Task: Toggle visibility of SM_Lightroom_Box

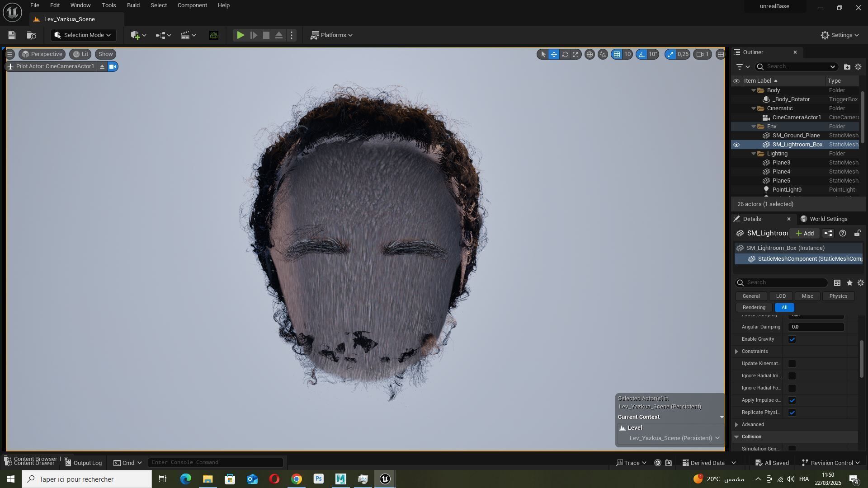Action: tap(736, 145)
